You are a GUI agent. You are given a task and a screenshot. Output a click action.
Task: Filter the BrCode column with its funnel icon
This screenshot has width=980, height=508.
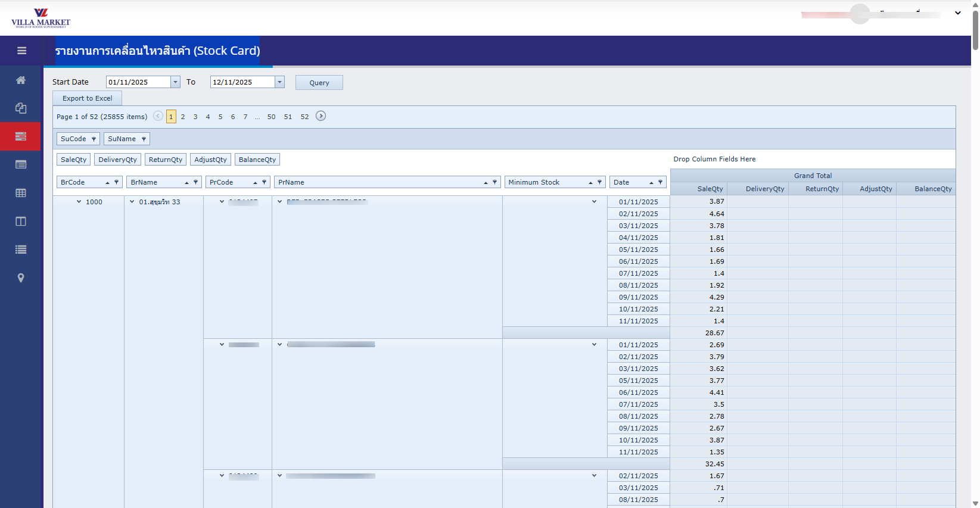[x=116, y=182]
